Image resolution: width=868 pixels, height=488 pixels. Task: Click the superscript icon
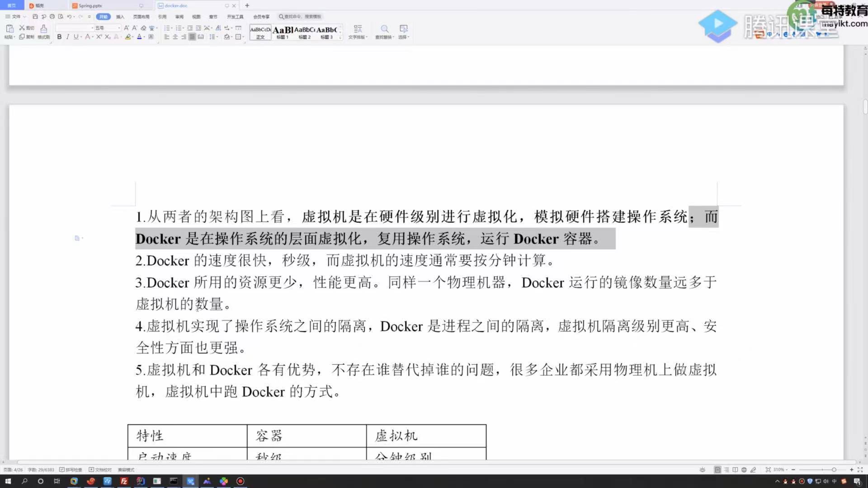click(x=99, y=37)
